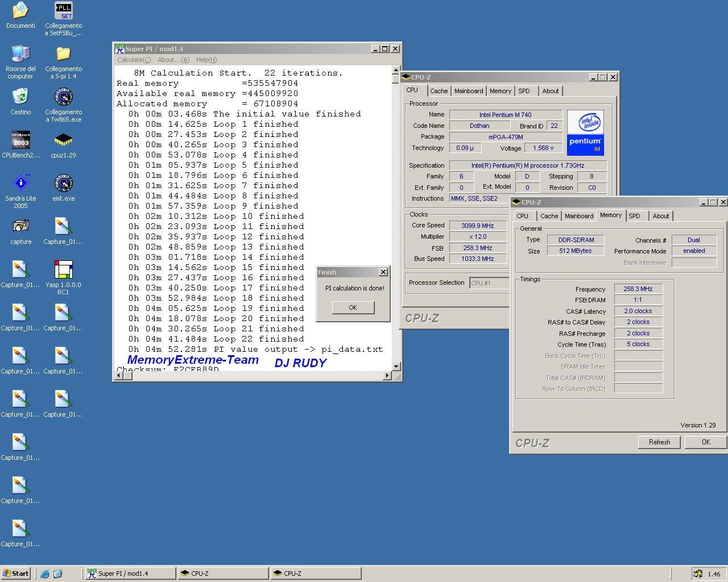Viewport: 728px width, 582px height.
Task: Open the Calculate menu in Super PI
Action: (134, 60)
